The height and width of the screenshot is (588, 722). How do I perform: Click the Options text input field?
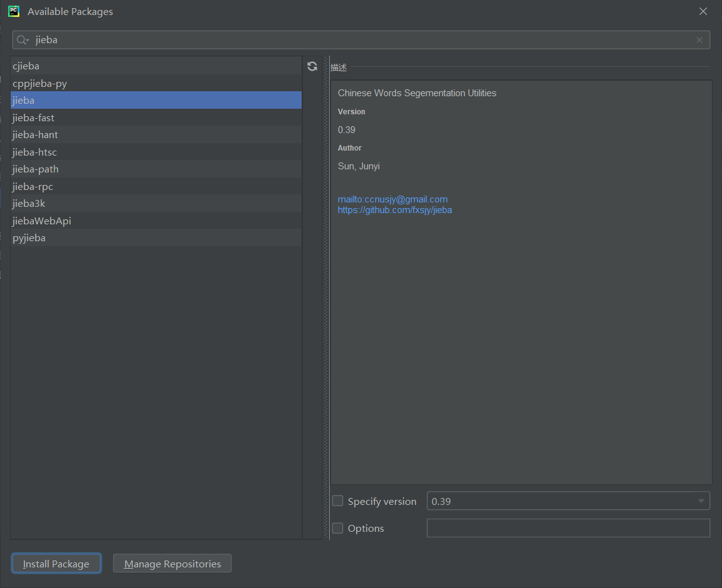(x=568, y=528)
